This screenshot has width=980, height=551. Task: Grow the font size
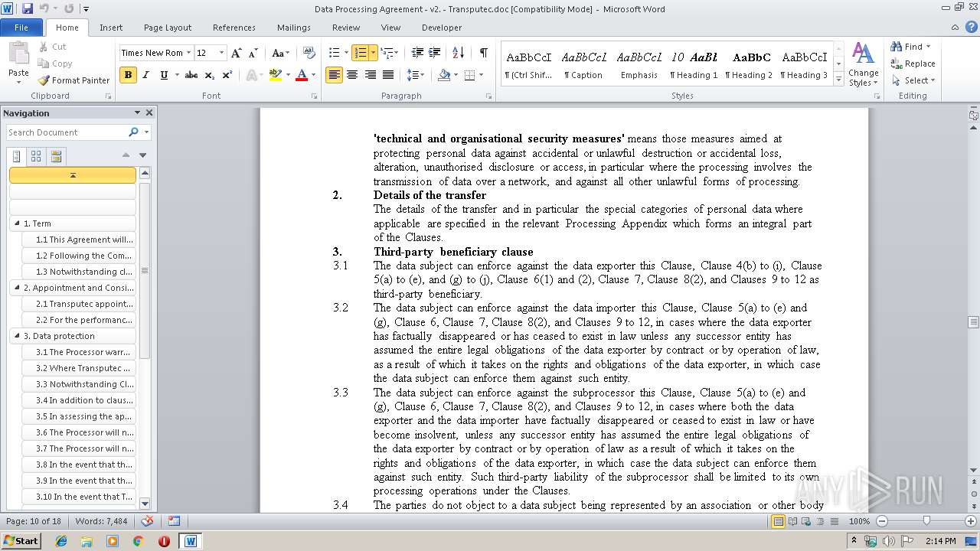click(237, 53)
